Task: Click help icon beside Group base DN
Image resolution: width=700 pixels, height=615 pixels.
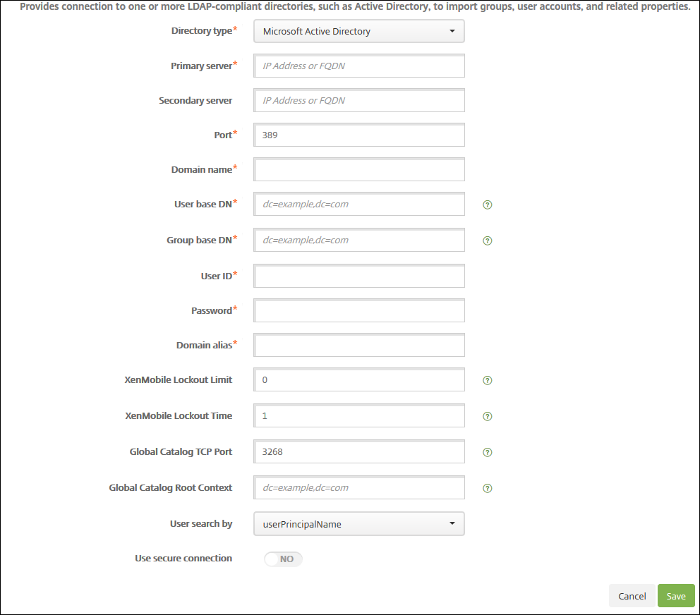Action: (x=487, y=240)
